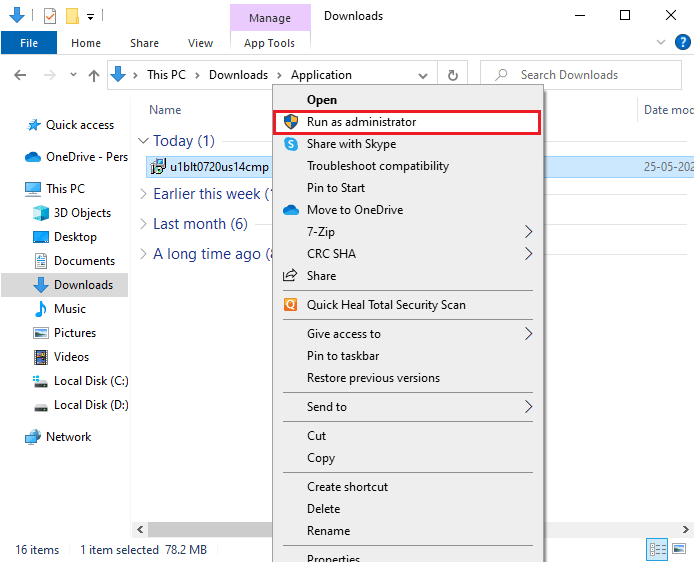Image resolution: width=695 pixels, height=562 pixels.
Task: Open the 7-Zip submenu
Action: tap(407, 232)
